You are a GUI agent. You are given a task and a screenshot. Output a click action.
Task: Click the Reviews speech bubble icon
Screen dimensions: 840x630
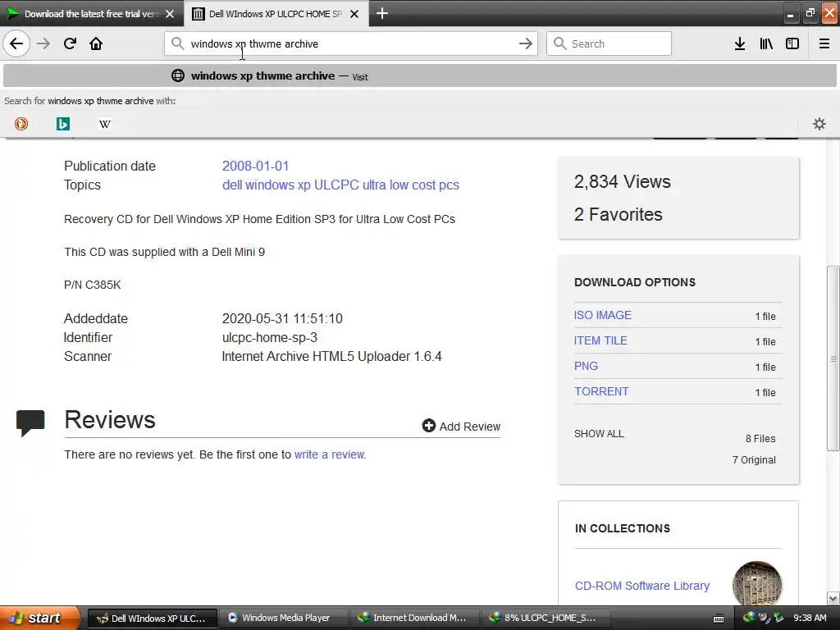[x=30, y=422]
